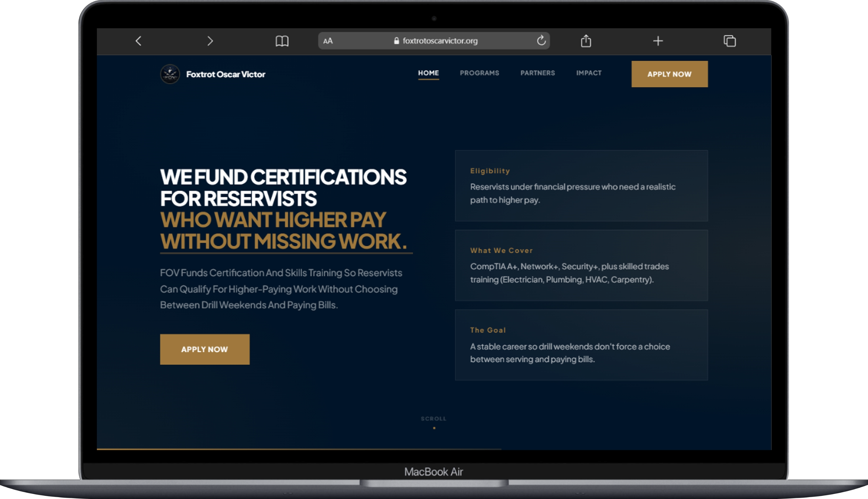Screen dimensions: 868x499
Task: Click APPLY NOW below hero text
Action: tap(205, 349)
